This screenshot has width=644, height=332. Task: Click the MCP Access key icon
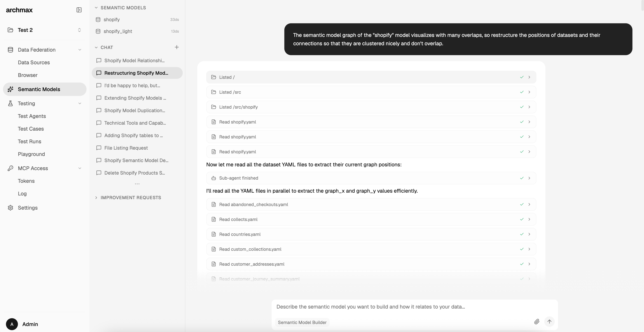[x=10, y=168]
